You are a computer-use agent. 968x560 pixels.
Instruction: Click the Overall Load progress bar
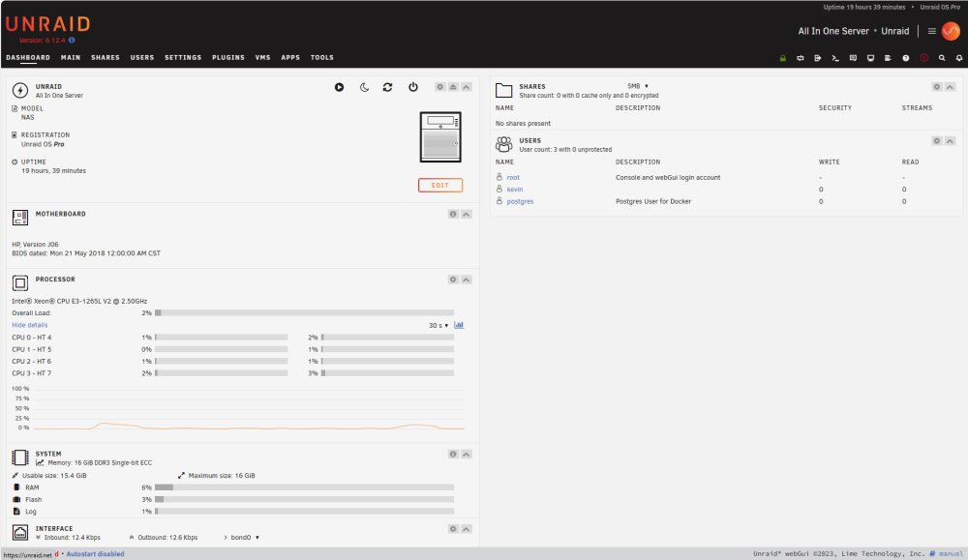tap(304, 312)
